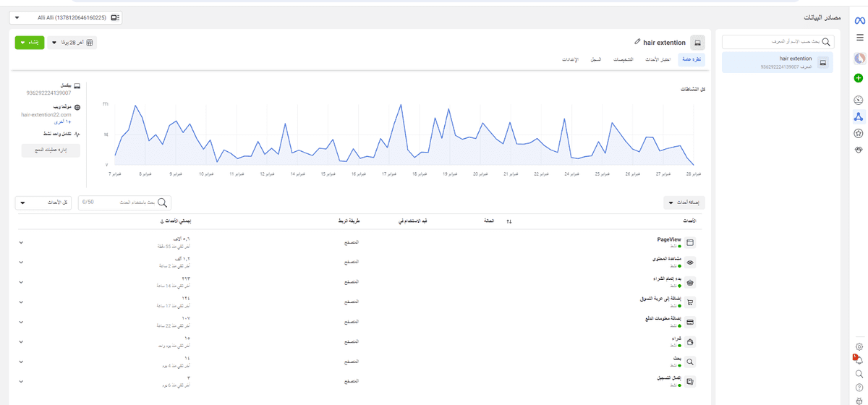Expand the PageView event row chevron
The height and width of the screenshot is (405, 868).
pos(21,242)
